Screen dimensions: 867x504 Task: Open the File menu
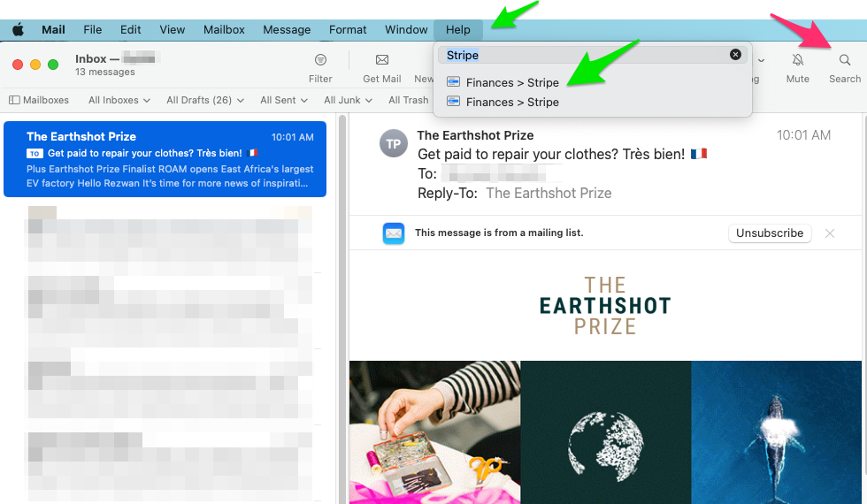(x=92, y=30)
